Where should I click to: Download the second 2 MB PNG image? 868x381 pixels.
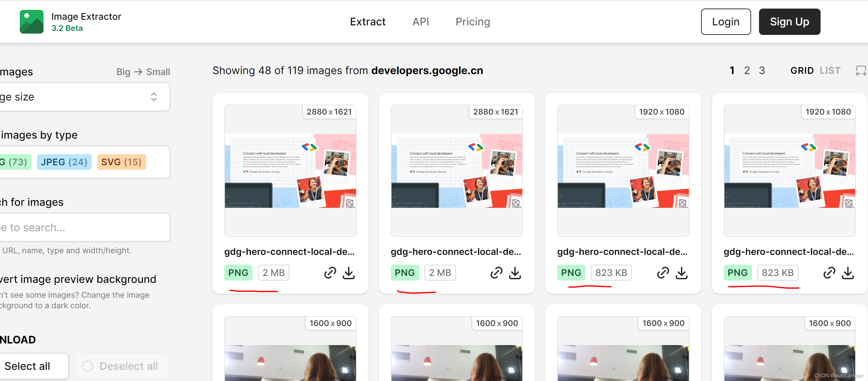(515, 273)
